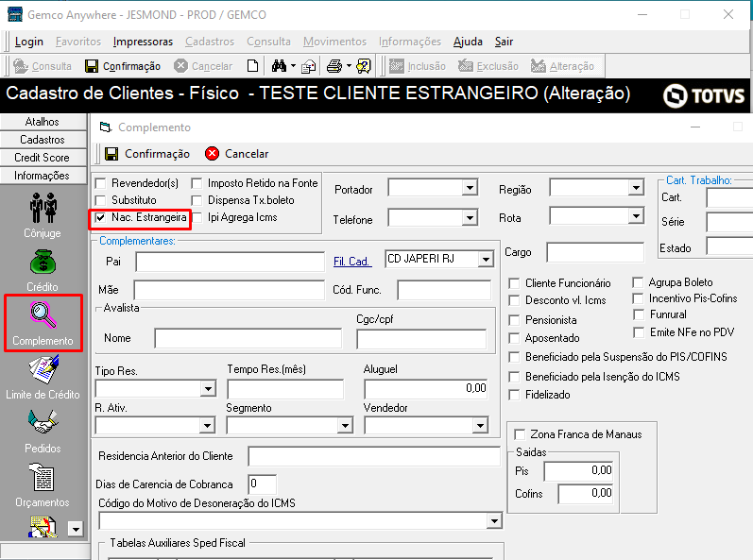The height and width of the screenshot is (560, 753).
Task: Click the new blank document icon
Action: pos(252,66)
